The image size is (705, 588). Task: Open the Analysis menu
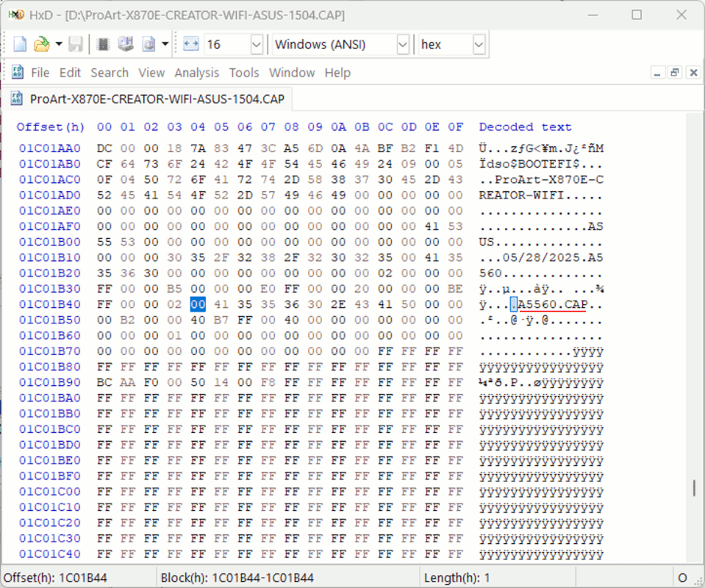point(196,73)
